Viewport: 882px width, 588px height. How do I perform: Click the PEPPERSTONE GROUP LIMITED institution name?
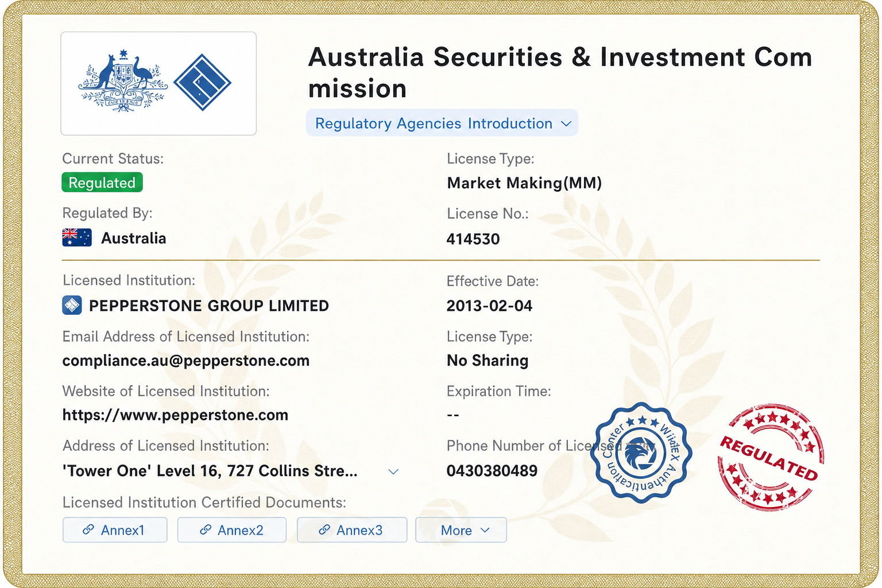(x=209, y=305)
